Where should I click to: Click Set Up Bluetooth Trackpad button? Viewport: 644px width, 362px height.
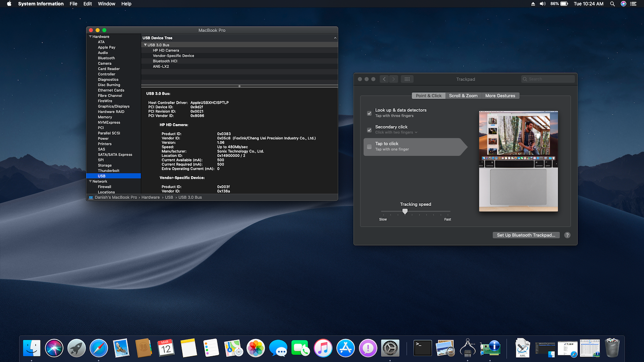coord(526,235)
